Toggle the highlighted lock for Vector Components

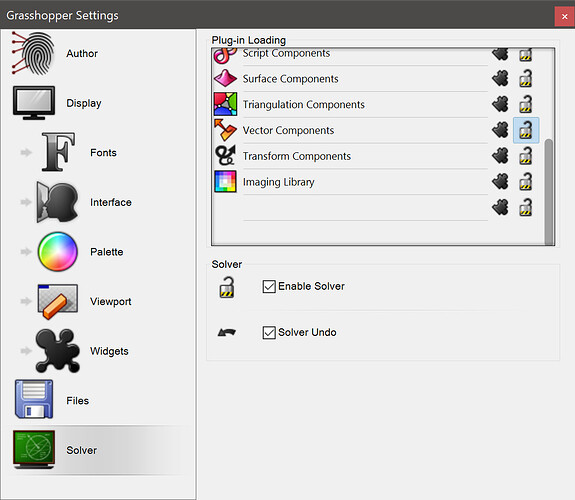point(525,130)
